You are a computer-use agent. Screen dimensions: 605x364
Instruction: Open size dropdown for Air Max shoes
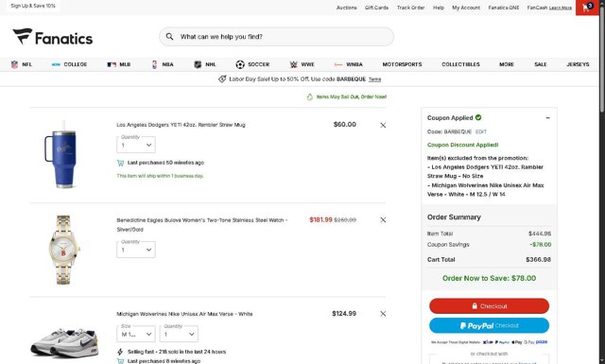(x=136, y=335)
